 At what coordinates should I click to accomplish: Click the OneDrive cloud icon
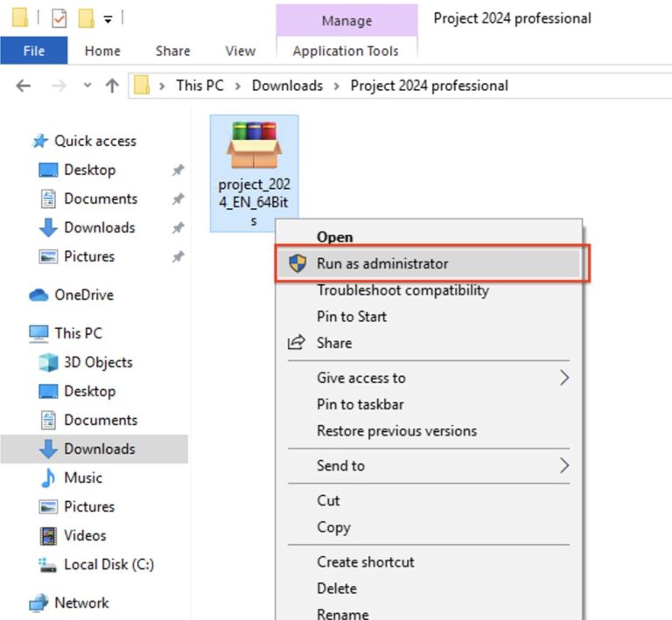[x=38, y=295]
